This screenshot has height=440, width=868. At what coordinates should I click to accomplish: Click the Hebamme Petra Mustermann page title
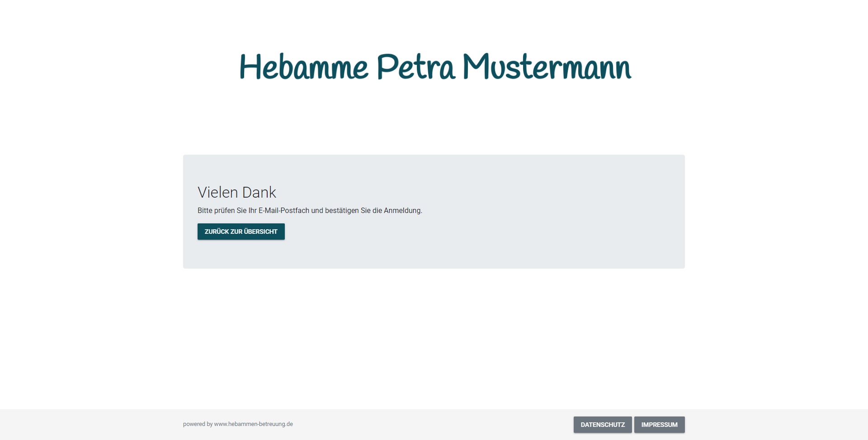pos(435,67)
